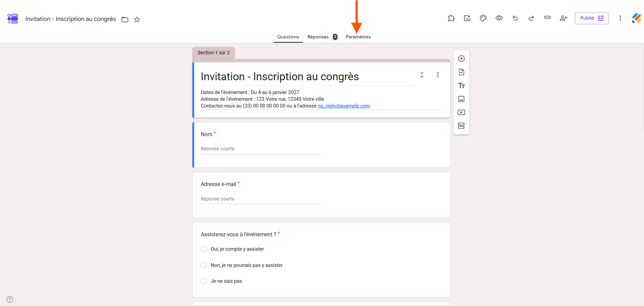This screenshot has height=306, width=644.
Task: Choose the "Je ne sais pas" option
Action: point(204,281)
